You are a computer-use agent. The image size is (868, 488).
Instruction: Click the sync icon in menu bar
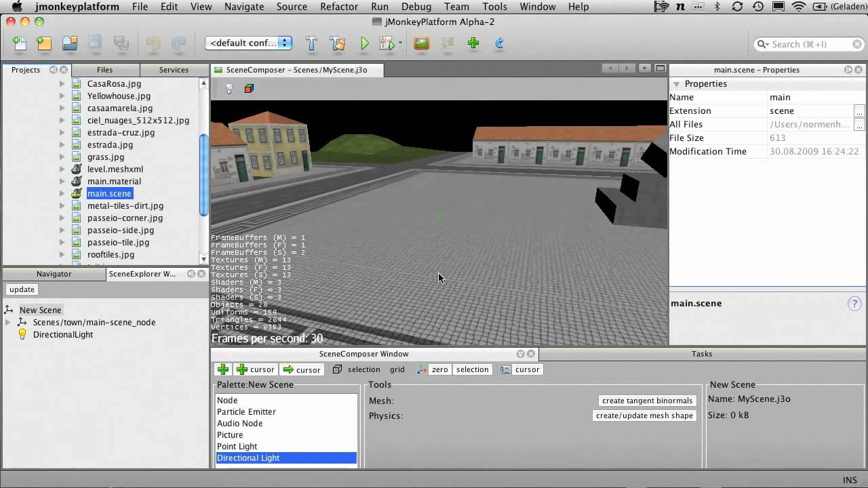[x=737, y=7]
